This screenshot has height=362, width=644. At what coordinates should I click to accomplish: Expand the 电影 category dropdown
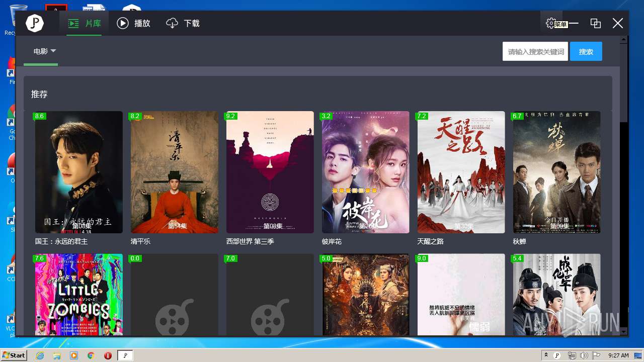point(45,51)
